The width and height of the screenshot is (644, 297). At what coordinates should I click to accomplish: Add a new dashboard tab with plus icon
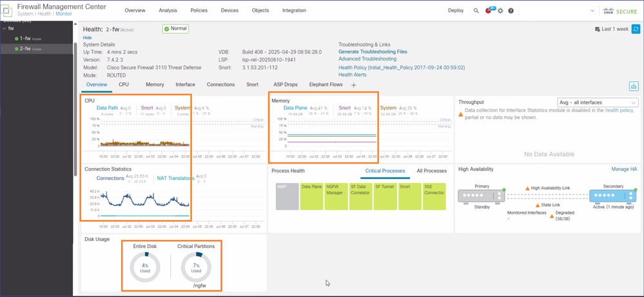[x=354, y=85]
